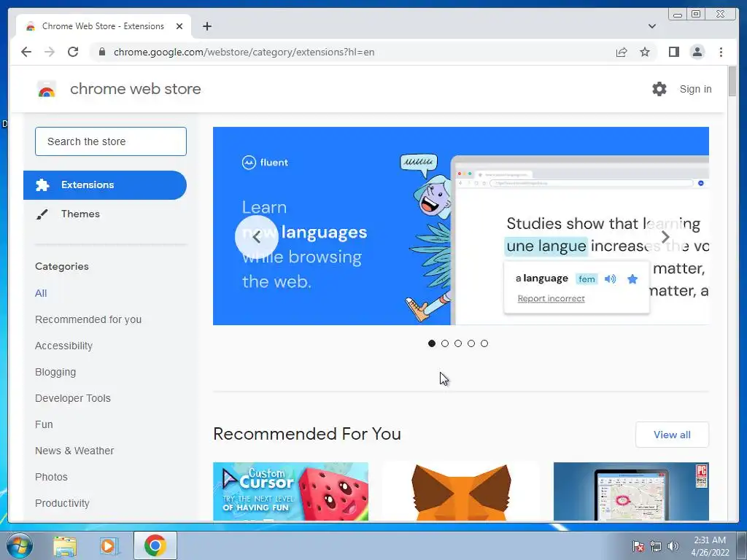The height and width of the screenshot is (560, 747).
Task: Show next carousel slide
Action: pos(665,237)
